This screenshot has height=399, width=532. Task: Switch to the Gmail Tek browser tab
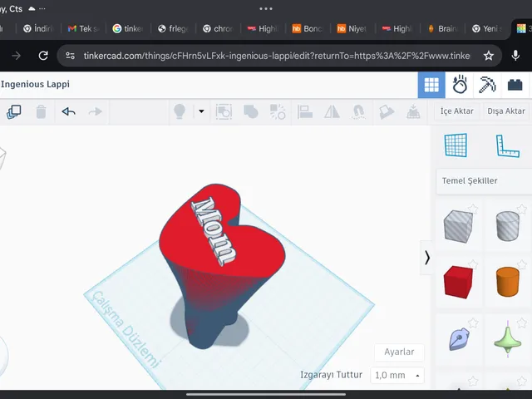tap(83, 29)
